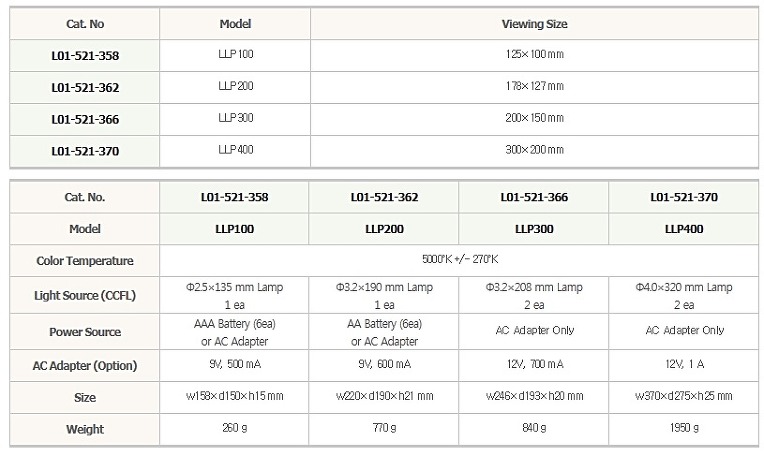Screen dimensions: 764x456
Task: Select the 178×127mm viewing size cell
Action: click(x=535, y=87)
